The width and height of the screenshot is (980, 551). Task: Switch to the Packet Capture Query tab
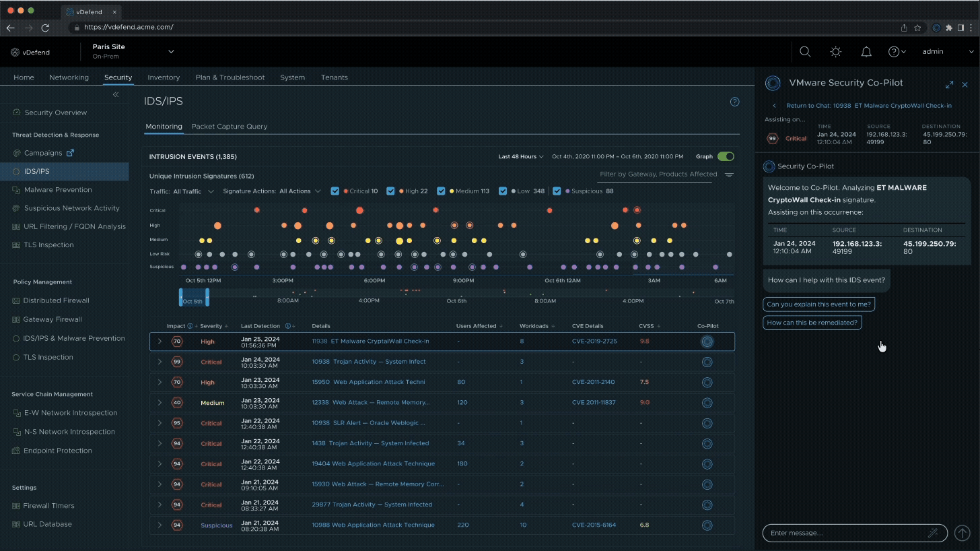tap(229, 127)
